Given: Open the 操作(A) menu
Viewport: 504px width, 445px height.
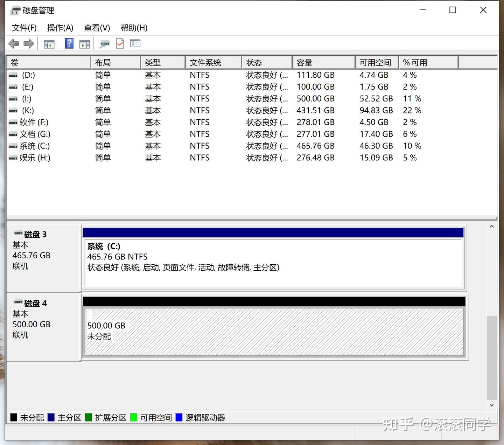Looking at the screenshot, I should click(x=60, y=28).
